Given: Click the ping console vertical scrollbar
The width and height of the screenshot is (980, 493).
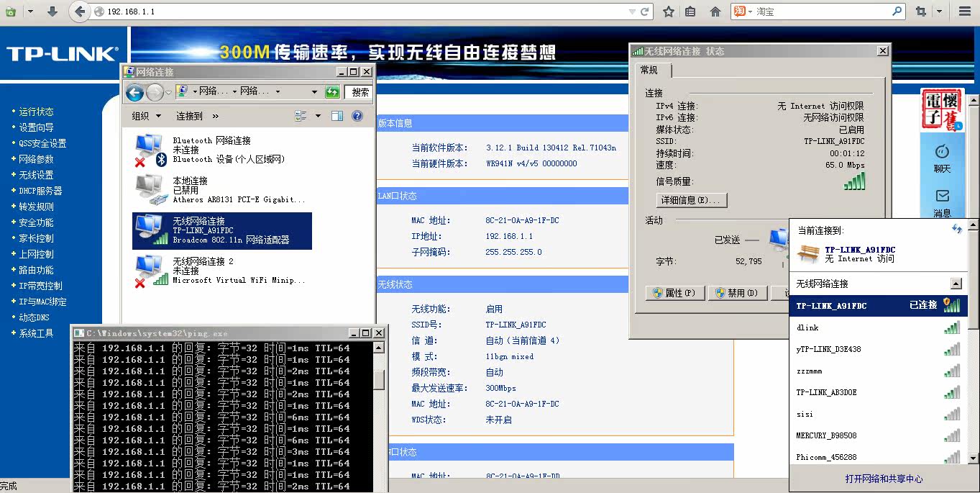Looking at the screenshot, I should (379, 417).
